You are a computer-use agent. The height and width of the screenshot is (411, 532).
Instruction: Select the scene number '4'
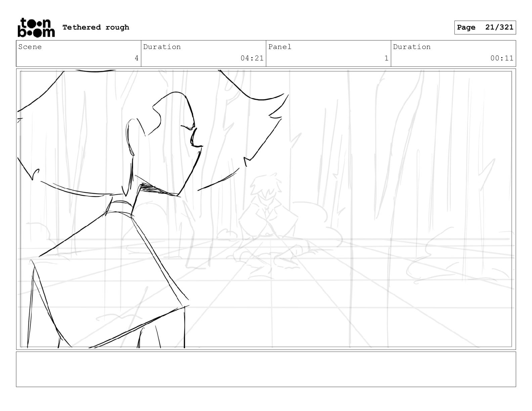[x=136, y=58]
